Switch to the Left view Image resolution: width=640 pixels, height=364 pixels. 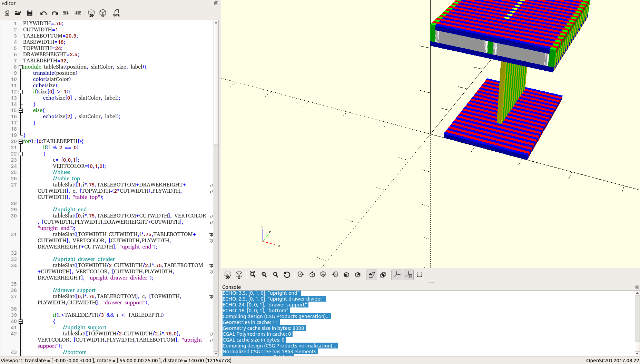(x=335, y=275)
